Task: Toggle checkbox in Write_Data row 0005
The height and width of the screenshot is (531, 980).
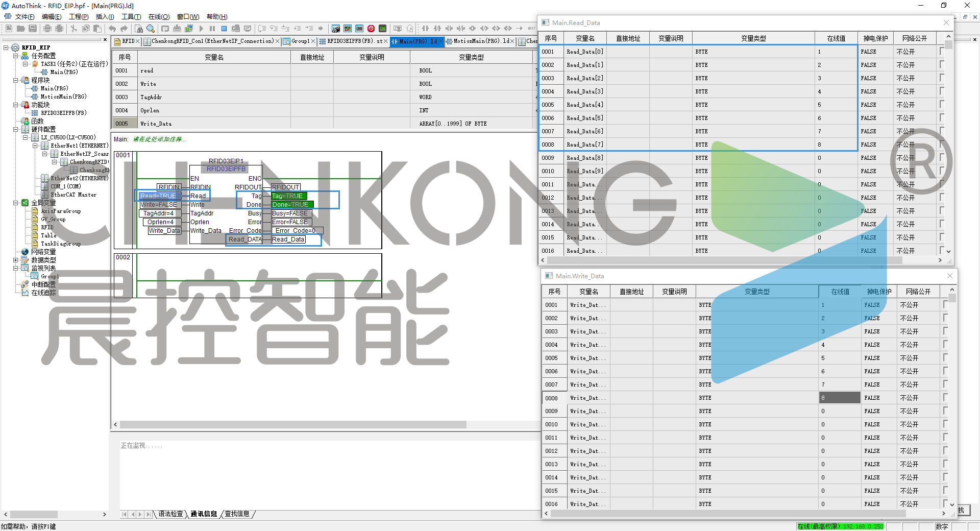Action: [x=946, y=357]
